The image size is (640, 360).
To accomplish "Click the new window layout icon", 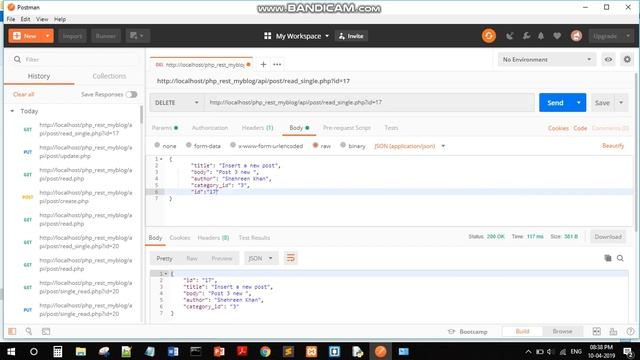I will 137,36.
